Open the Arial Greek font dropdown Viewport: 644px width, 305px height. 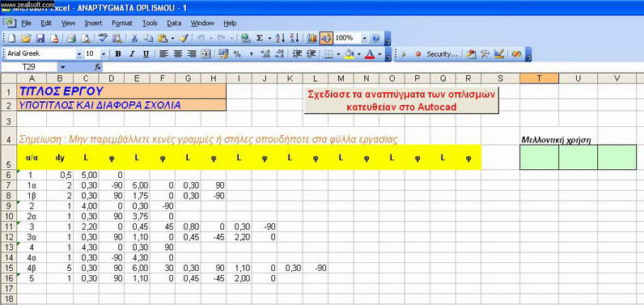(x=78, y=53)
